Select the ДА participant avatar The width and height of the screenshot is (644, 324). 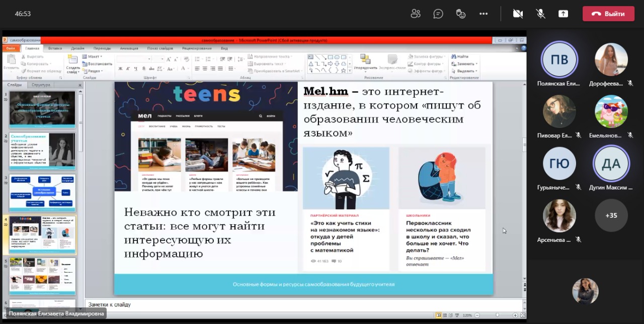pos(611,163)
